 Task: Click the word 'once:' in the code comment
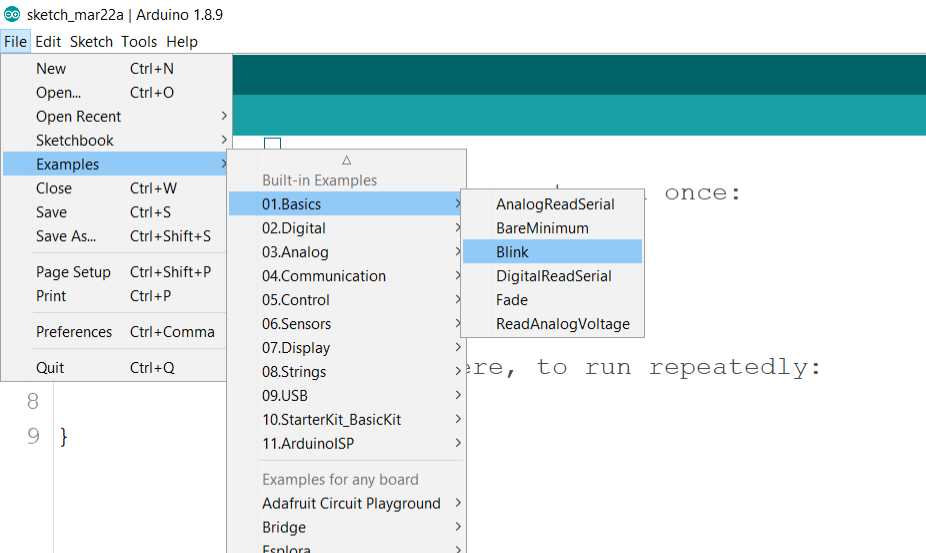pos(702,193)
